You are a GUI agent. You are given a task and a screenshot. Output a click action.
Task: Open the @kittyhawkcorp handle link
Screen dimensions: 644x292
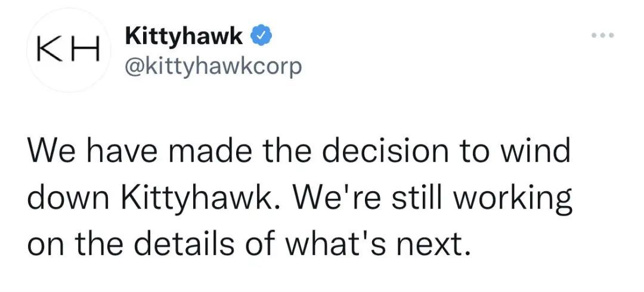click(x=213, y=67)
